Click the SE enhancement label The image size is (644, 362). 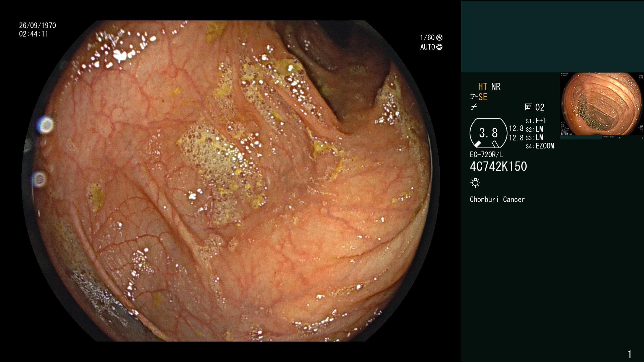point(483,97)
